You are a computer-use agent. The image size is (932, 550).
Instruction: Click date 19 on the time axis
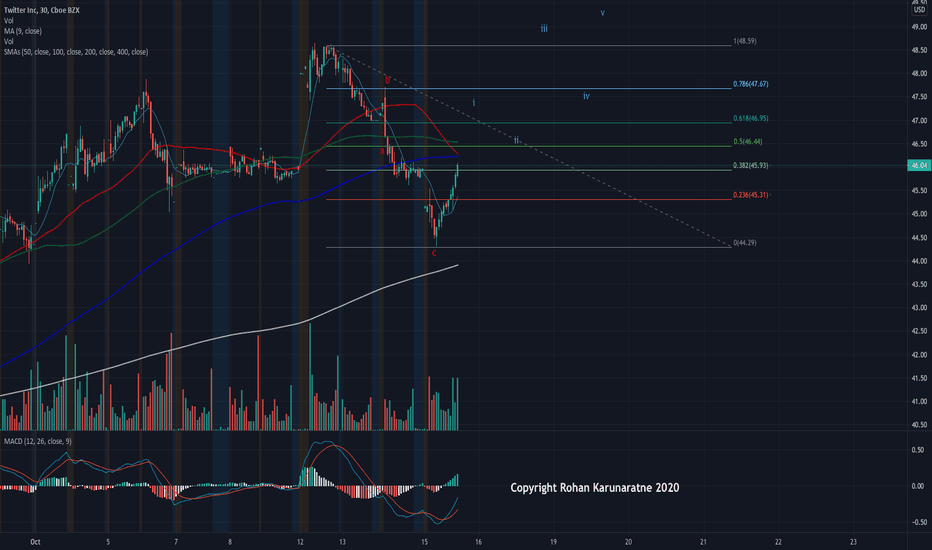553,542
